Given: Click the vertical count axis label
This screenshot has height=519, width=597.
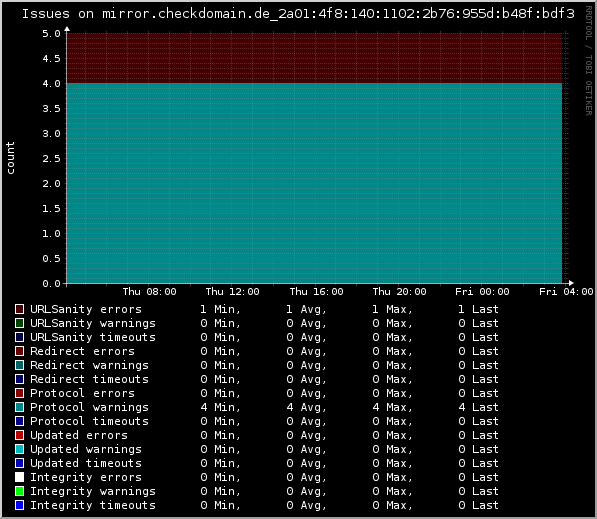Looking at the screenshot, I should point(10,158).
